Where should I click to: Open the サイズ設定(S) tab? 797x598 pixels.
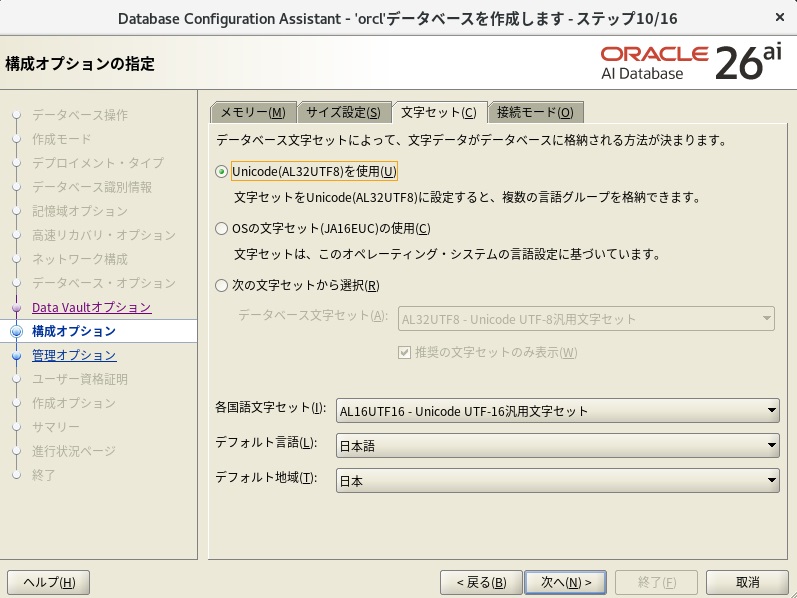(344, 112)
